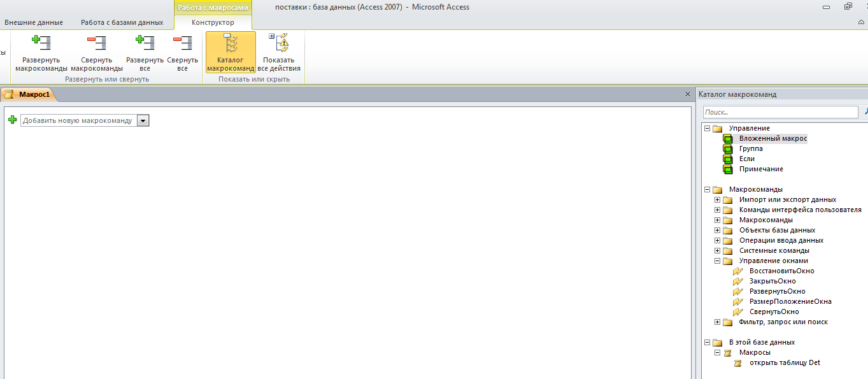The image size is (868, 379).
Task: Select РазвернутьОкно action icon
Action: (738, 291)
